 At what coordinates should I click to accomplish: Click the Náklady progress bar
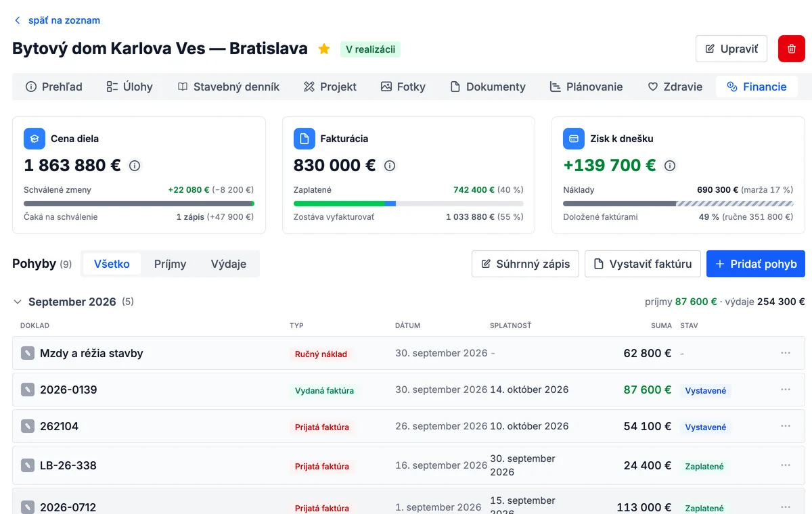[x=678, y=204]
